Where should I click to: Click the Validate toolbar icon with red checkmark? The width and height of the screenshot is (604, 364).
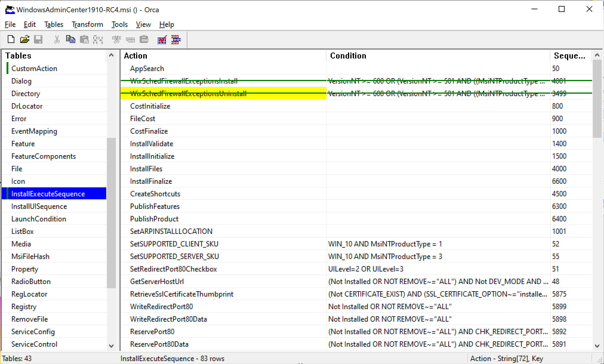(x=162, y=39)
